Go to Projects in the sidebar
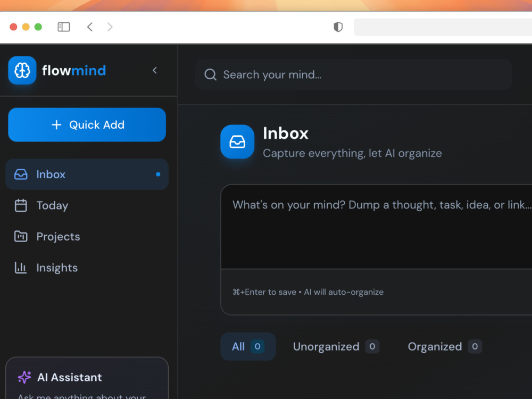The height and width of the screenshot is (399, 532). [x=87, y=237]
